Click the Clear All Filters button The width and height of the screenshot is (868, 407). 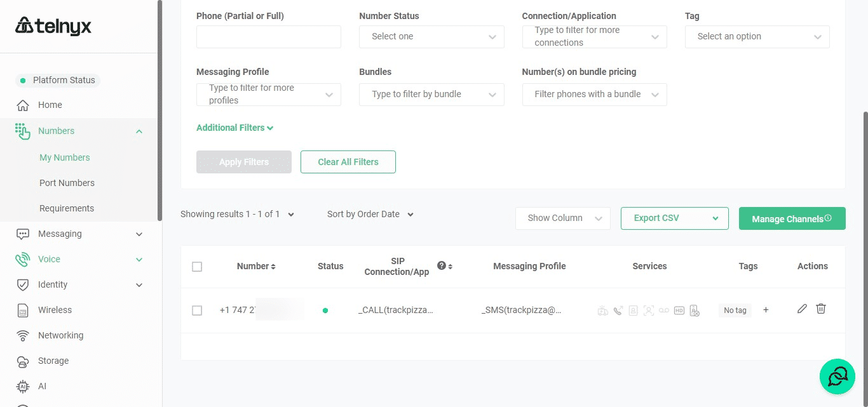click(x=348, y=162)
